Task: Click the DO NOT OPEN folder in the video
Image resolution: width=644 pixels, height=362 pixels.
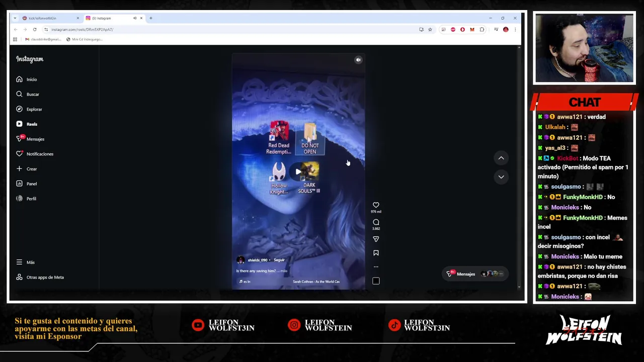Action: 310,139
